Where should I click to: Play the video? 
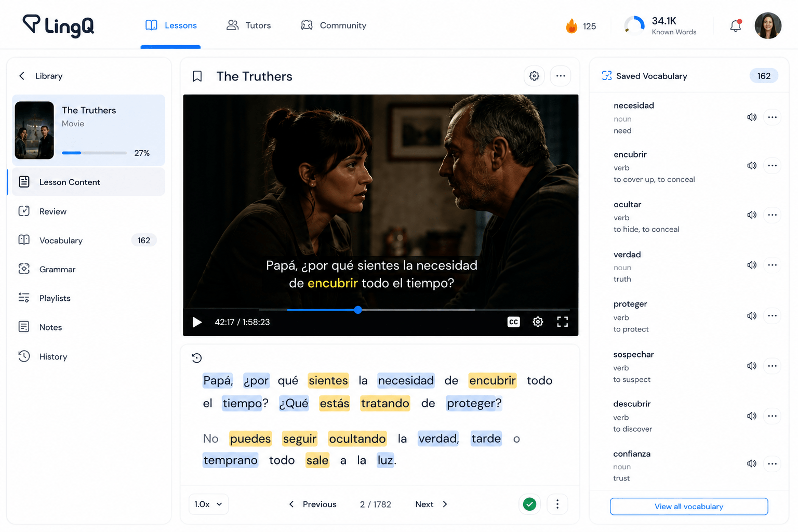[x=197, y=322]
